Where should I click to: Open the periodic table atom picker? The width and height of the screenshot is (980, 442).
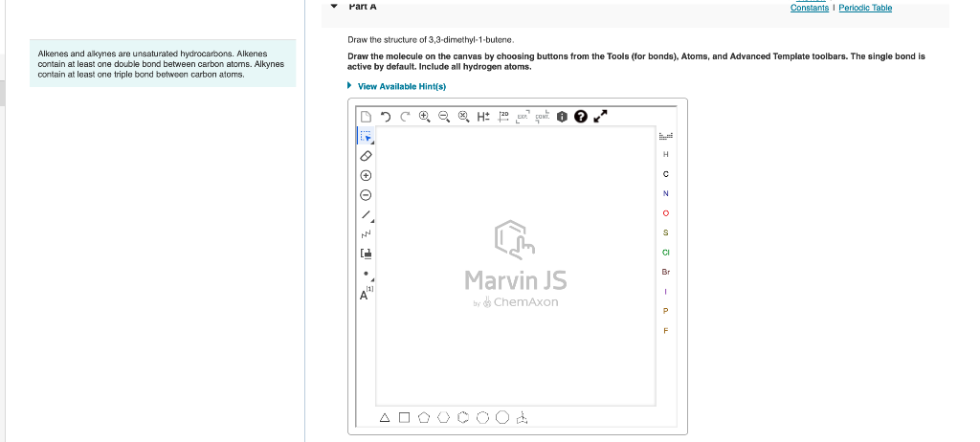click(x=666, y=136)
